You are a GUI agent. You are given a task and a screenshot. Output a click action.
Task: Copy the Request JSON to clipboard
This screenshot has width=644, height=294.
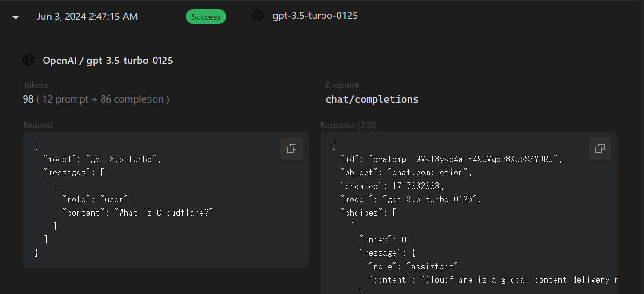292,148
